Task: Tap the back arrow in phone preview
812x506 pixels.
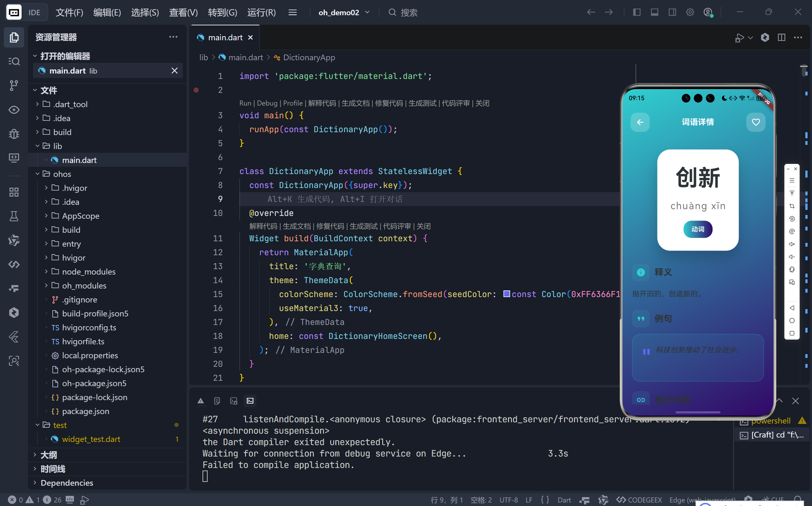Action: click(x=640, y=122)
